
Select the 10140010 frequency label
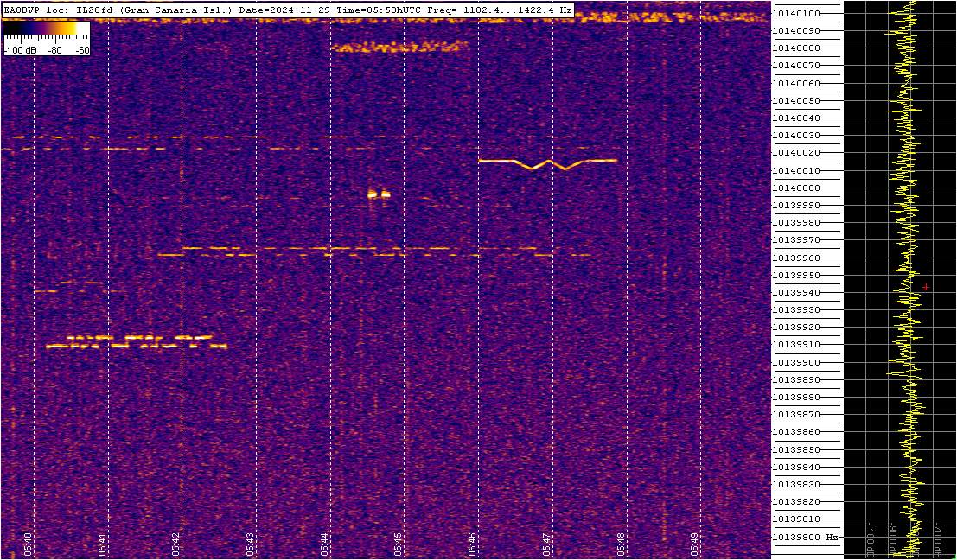tap(795, 171)
